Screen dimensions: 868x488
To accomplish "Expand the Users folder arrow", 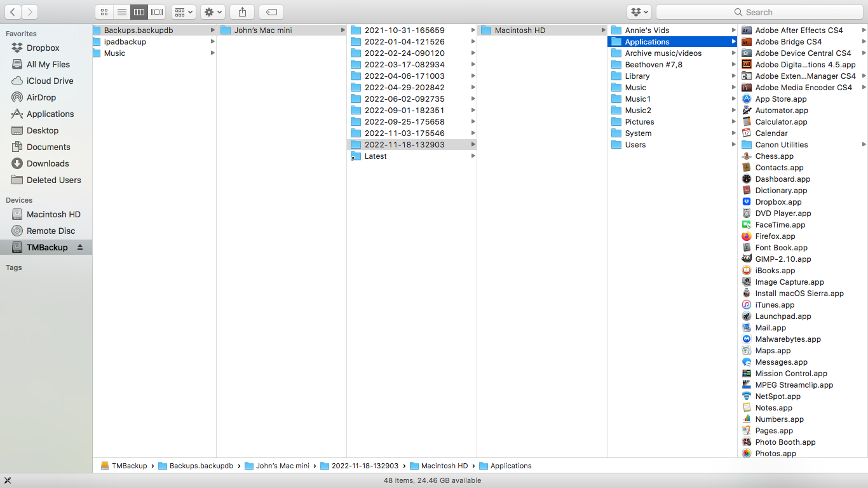I will pos(733,144).
